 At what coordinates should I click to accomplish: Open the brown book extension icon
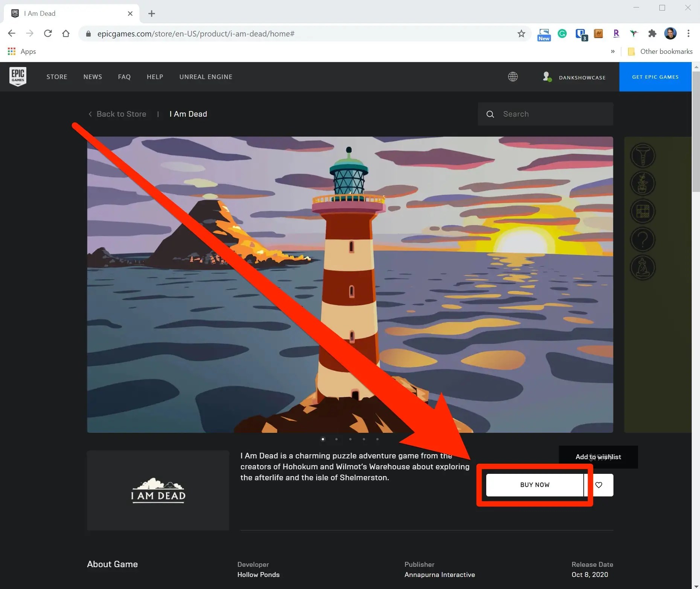coord(598,33)
